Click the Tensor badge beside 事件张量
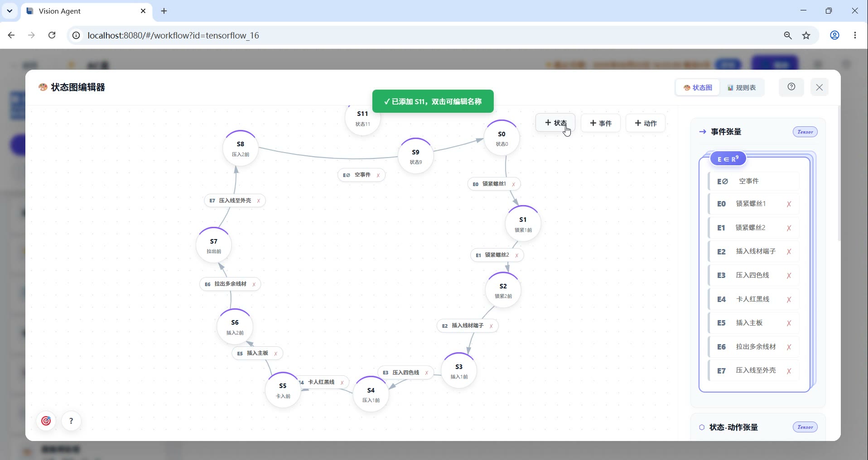Screen dimensions: 868x460 coord(805,132)
